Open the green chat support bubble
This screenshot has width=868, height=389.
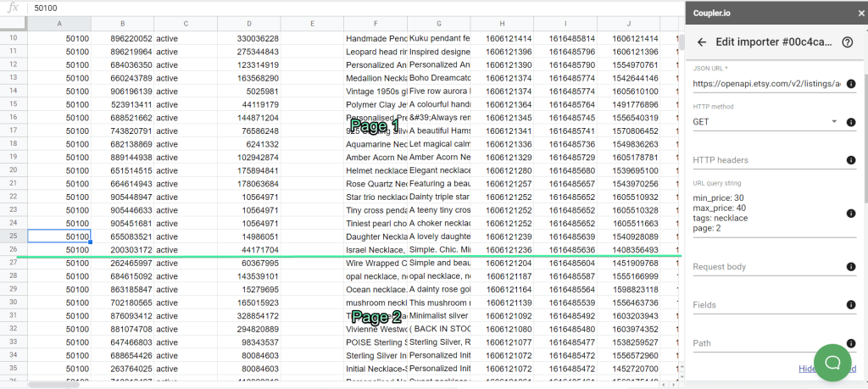pyautogui.click(x=832, y=362)
